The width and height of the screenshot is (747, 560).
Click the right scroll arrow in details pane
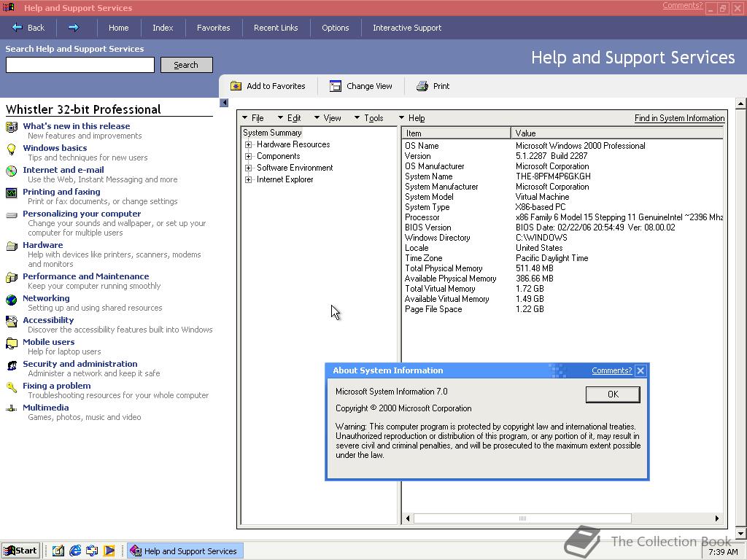coord(717,518)
